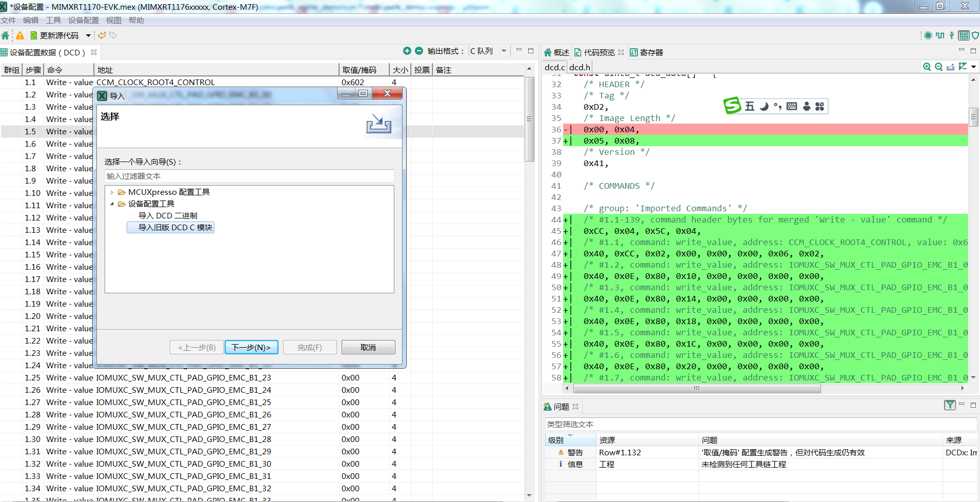Select the warning row Row#1.132 in Problems
Image resolution: width=980 pixels, height=502 pixels.
(x=762, y=452)
